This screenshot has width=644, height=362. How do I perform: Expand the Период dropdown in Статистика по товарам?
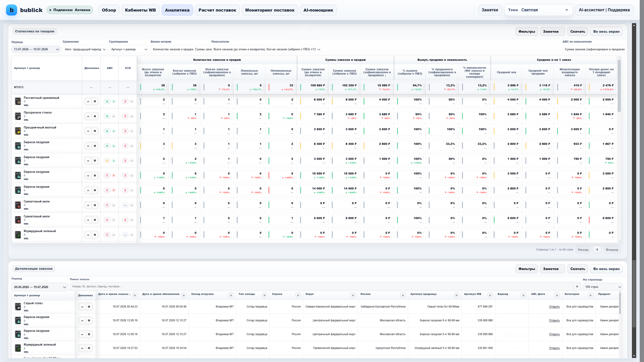point(36,49)
